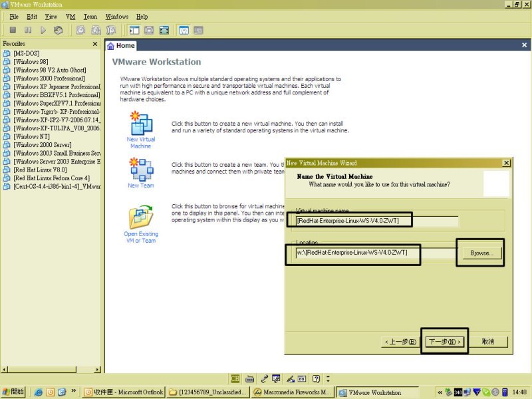
Task: Click the New Virtual Machine link text
Action: coord(141,142)
